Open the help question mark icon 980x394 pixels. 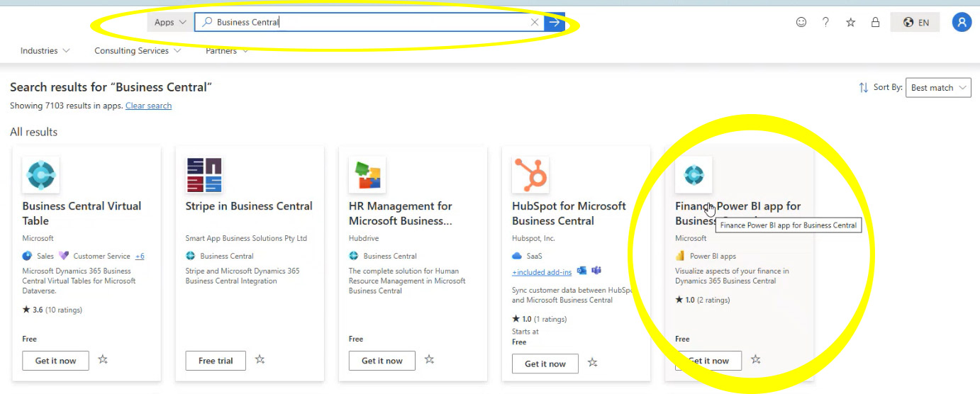pos(825,22)
